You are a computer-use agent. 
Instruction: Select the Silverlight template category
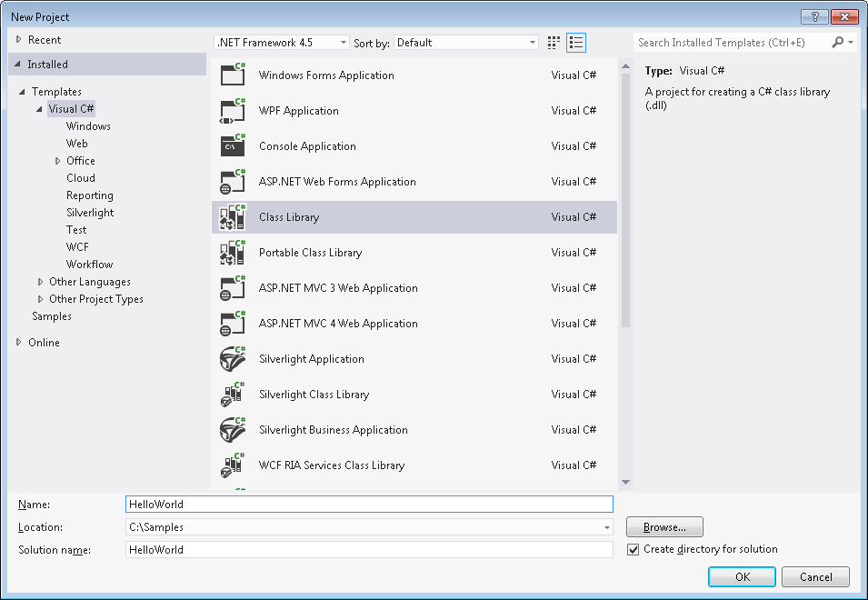click(90, 213)
